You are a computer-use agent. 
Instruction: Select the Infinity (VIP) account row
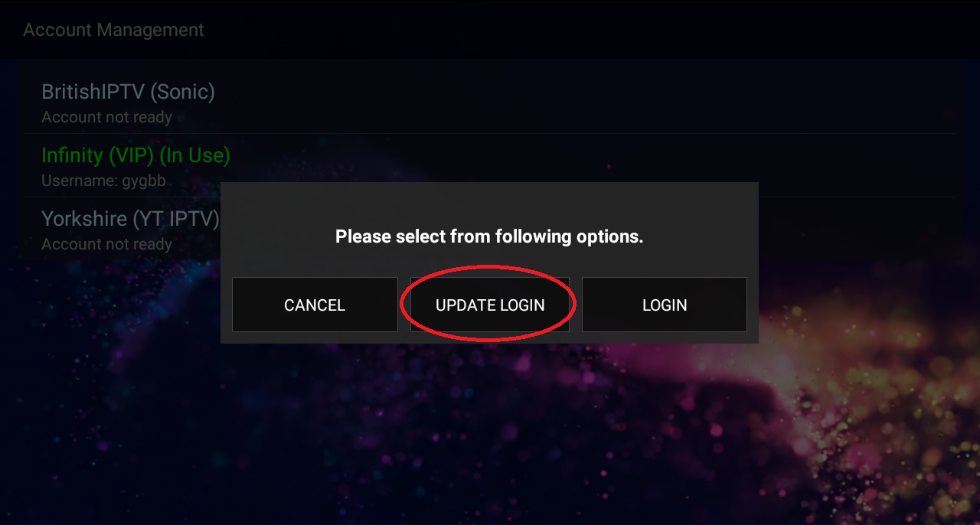point(490,166)
